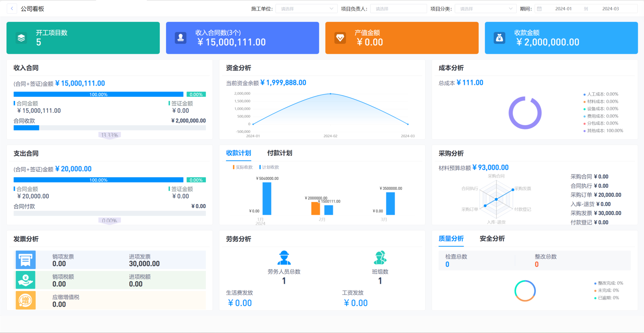644x333 pixels.
Task: Click the 销项发票 invoice icon
Action: pyautogui.click(x=25, y=259)
